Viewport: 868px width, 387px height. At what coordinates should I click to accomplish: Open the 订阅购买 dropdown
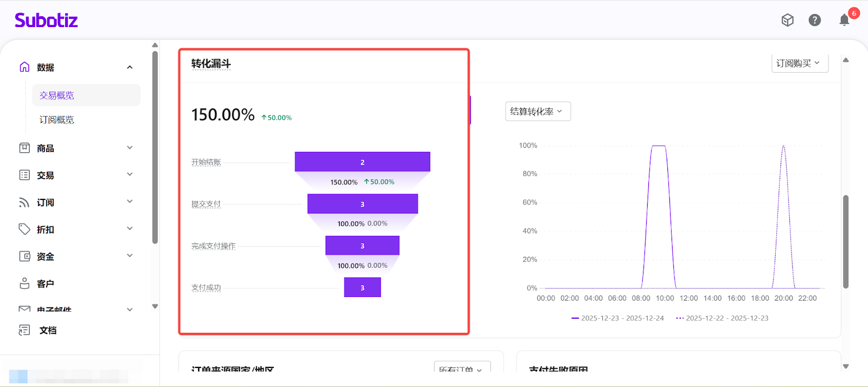coord(799,63)
